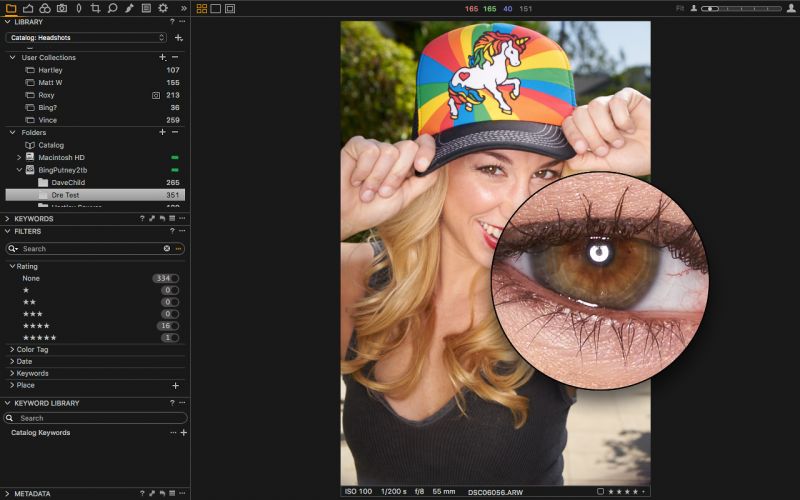Add a new folder in Folders
Viewport: 800px width, 500px height.
click(162, 132)
